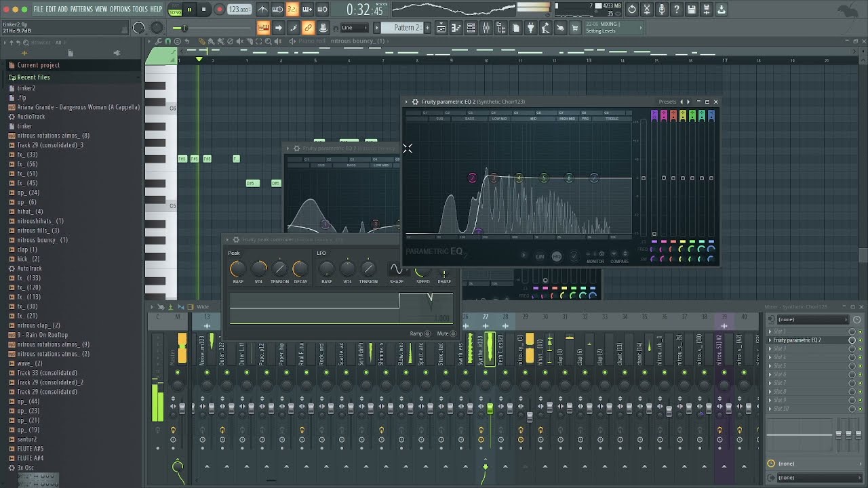This screenshot has height=488, width=868.
Task: Stop playback with the stop button
Action: pyautogui.click(x=203, y=9)
